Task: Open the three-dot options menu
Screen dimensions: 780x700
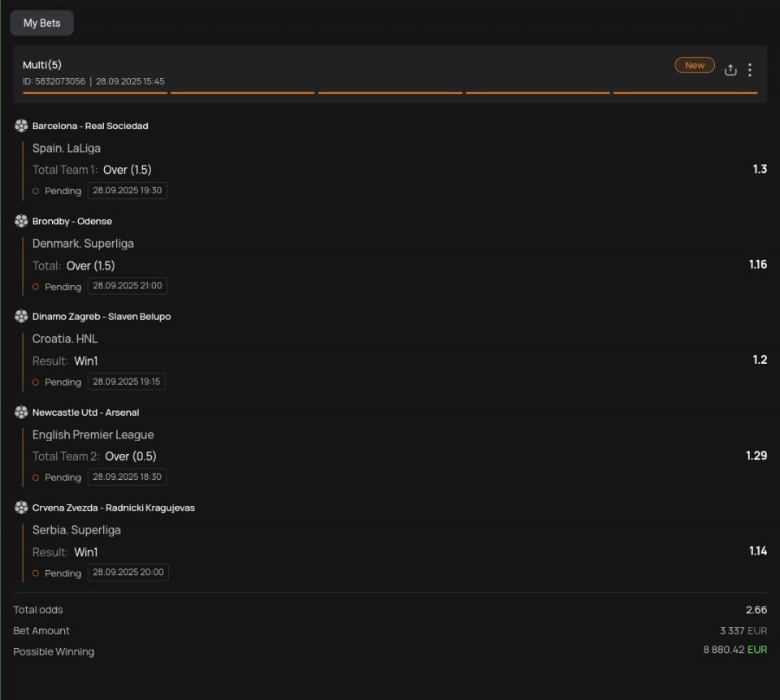Action: (x=749, y=70)
